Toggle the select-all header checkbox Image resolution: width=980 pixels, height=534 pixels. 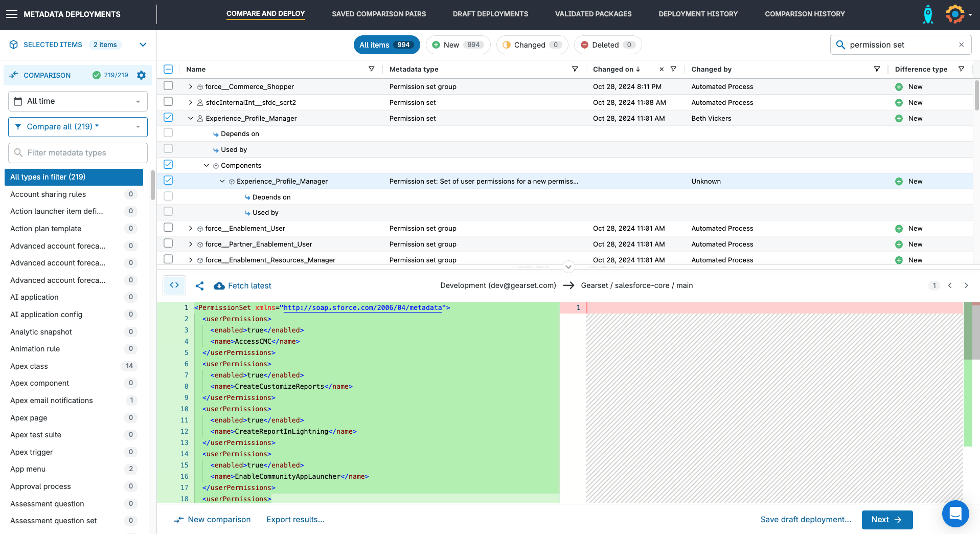(x=168, y=69)
